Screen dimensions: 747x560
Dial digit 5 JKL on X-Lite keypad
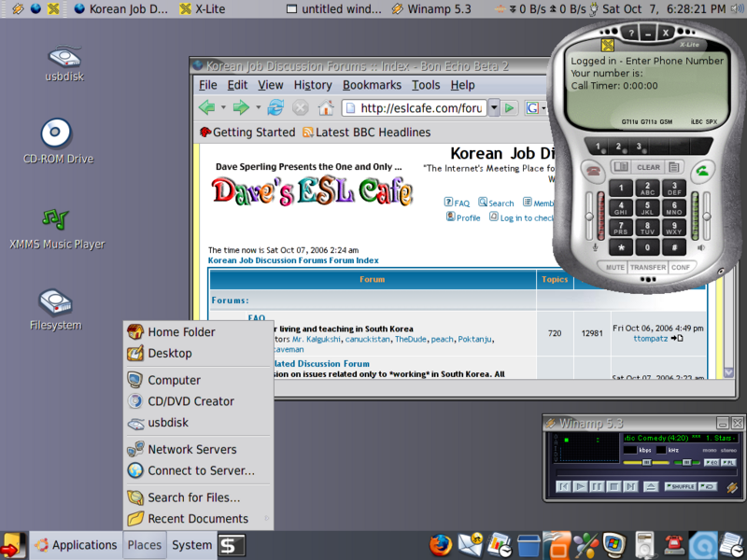(x=647, y=208)
